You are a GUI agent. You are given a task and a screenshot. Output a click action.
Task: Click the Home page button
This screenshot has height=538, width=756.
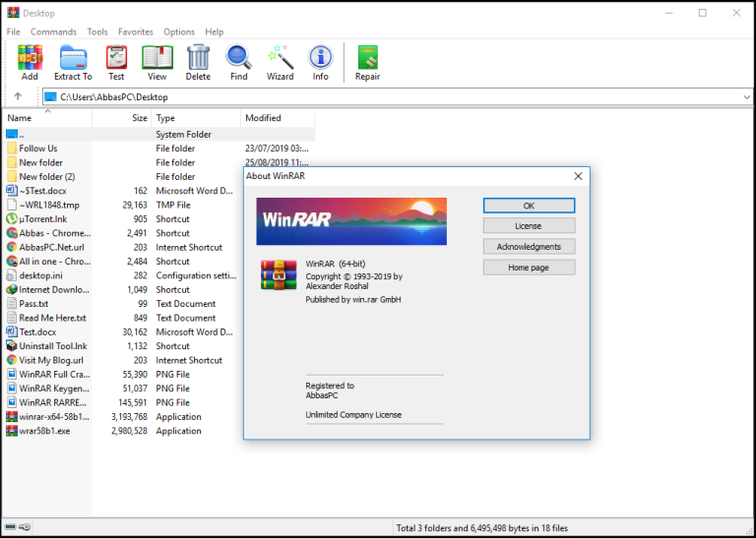529,268
